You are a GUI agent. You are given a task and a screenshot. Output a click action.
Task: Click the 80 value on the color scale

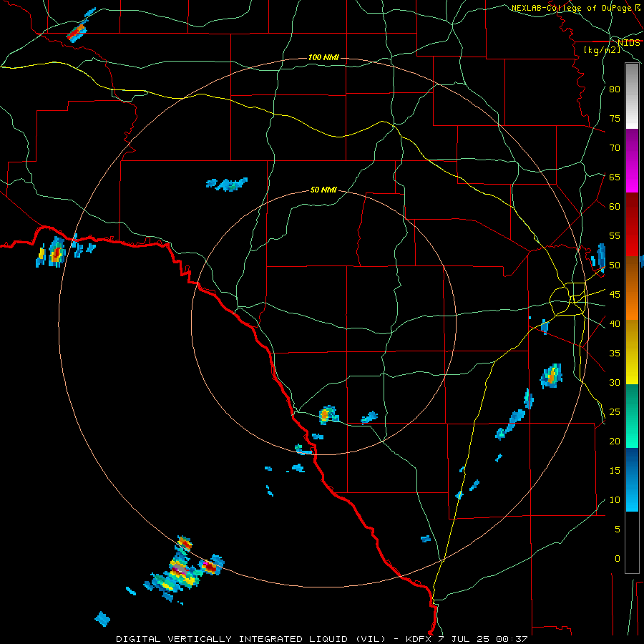(615, 89)
